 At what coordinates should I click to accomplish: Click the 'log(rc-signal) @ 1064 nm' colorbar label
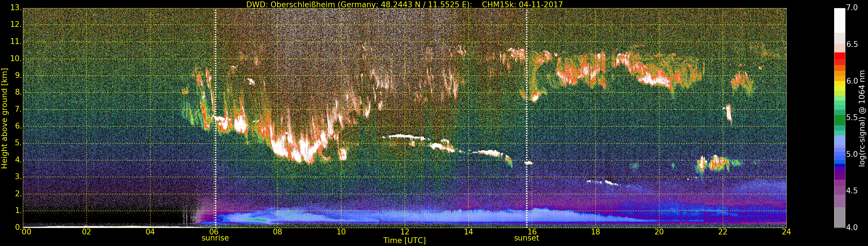click(x=862, y=118)
